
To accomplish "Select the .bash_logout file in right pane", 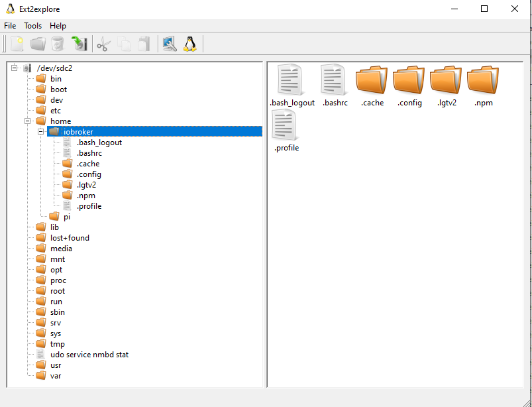I will pyautogui.click(x=292, y=86).
